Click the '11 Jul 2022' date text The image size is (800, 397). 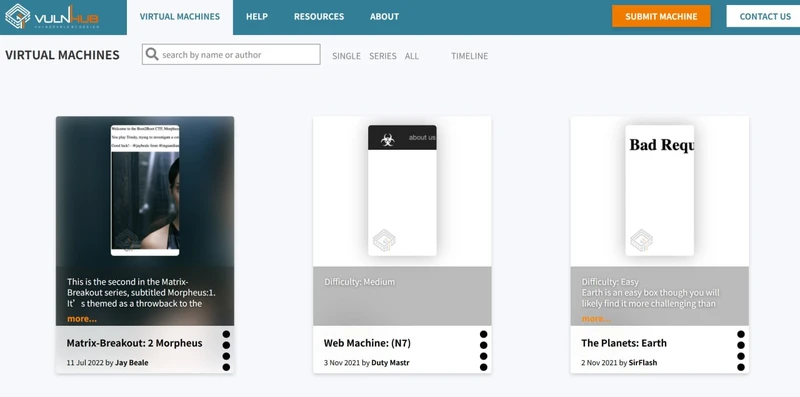coord(85,363)
